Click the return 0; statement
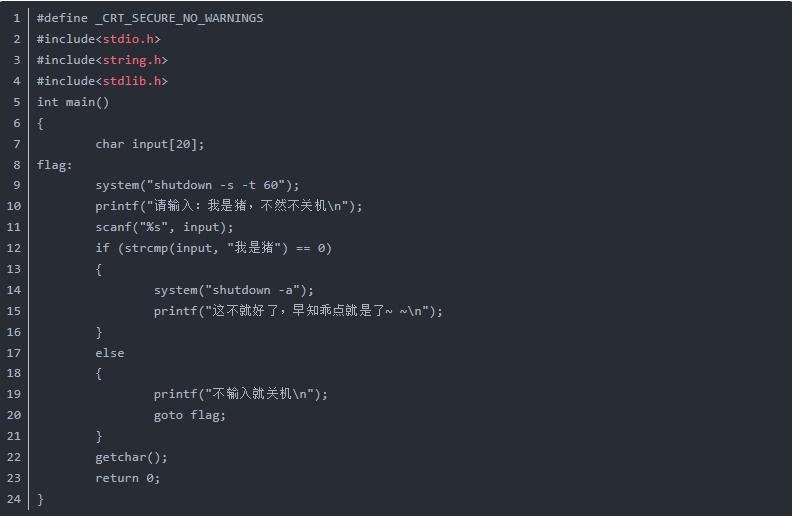This screenshot has width=792, height=516. (128, 478)
